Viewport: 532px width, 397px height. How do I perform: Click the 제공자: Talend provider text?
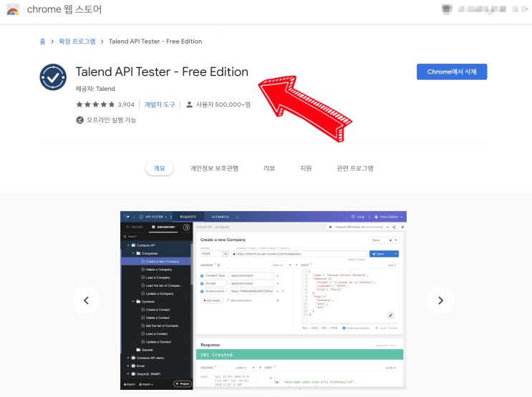95,89
